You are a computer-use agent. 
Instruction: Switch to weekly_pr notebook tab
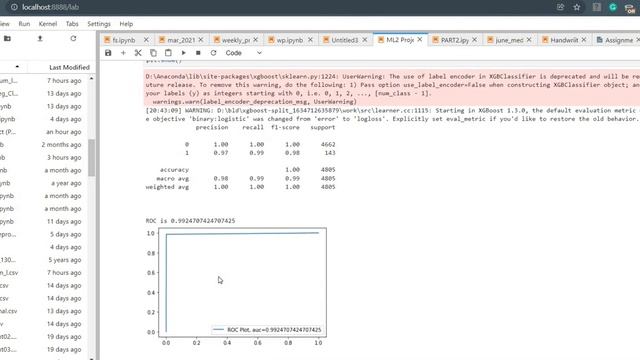236,40
